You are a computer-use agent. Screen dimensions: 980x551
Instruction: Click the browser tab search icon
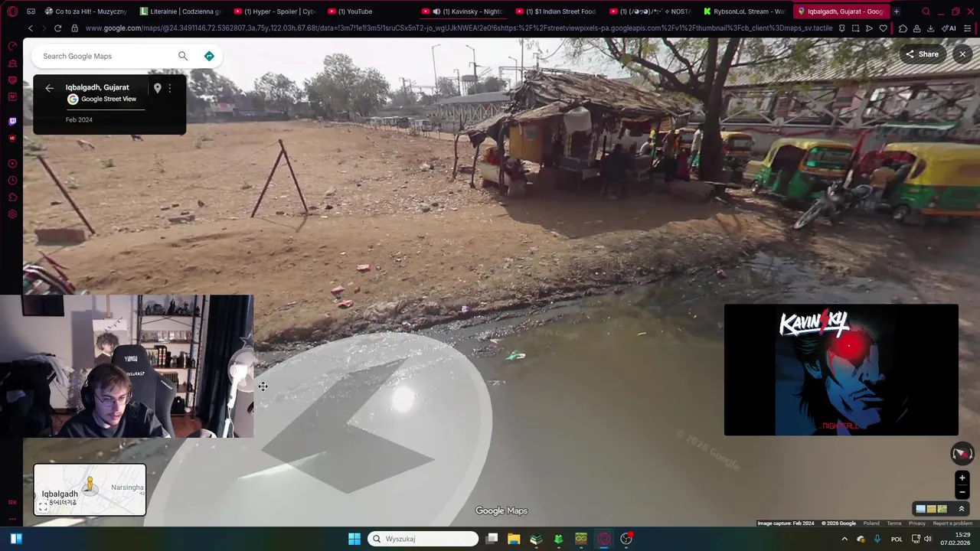click(926, 11)
